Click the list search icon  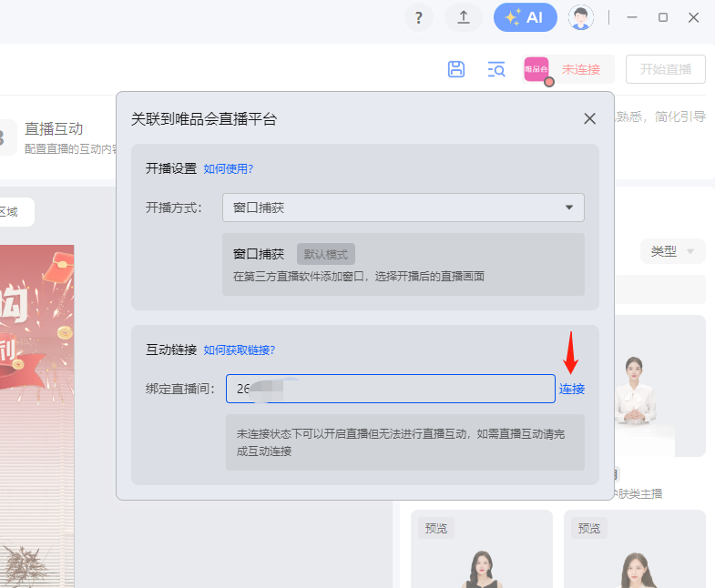pyautogui.click(x=496, y=69)
